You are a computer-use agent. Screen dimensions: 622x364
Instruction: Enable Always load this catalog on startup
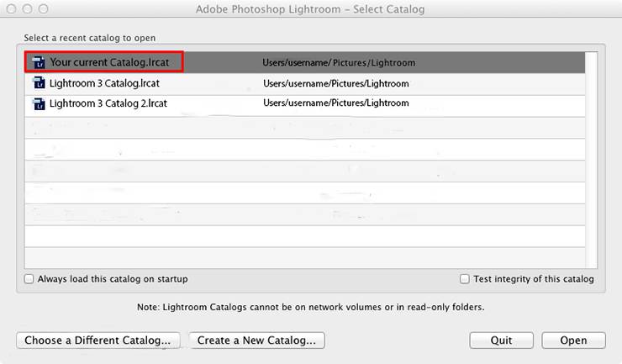click(x=29, y=279)
